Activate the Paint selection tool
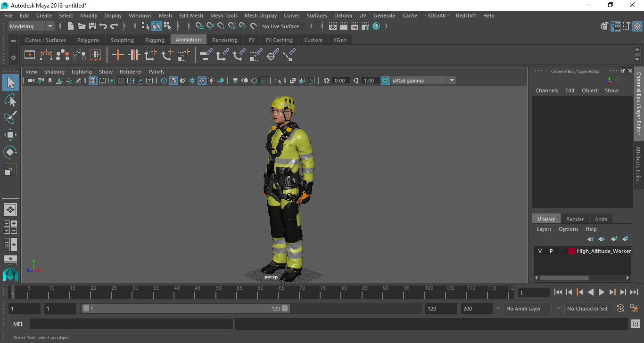The width and height of the screenshot is (644, 343). (10, 117)
